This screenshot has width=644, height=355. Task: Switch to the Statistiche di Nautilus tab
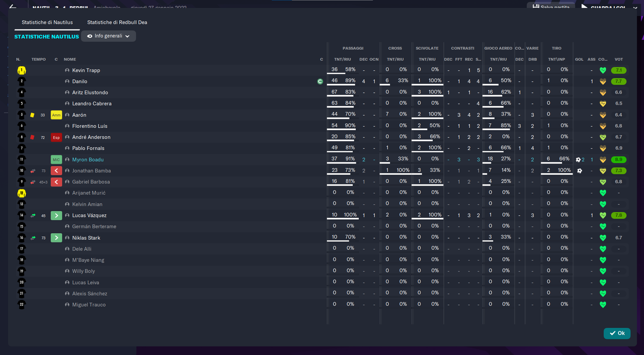[x=47, y=23]
